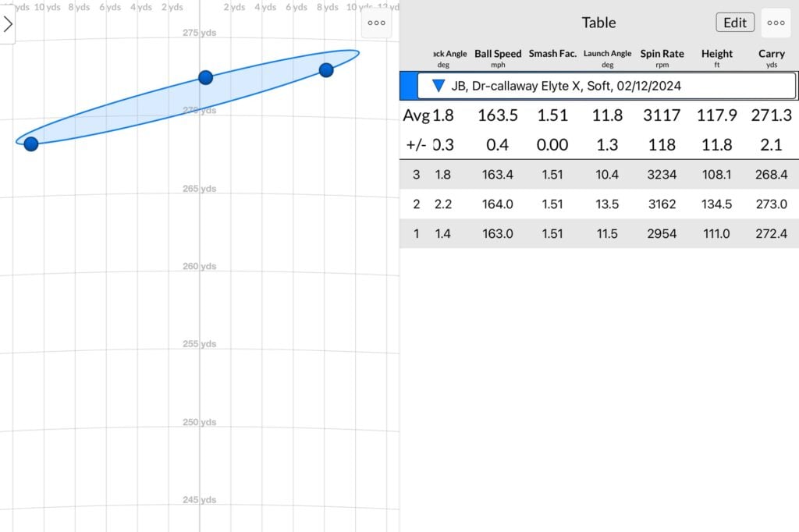Click the blue session color swatch
The height and width of the screenshot is (532, 799).
[407, 86]
